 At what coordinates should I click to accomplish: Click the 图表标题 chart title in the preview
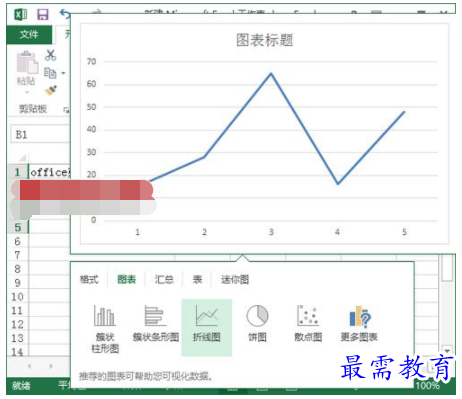click(265, 40)
